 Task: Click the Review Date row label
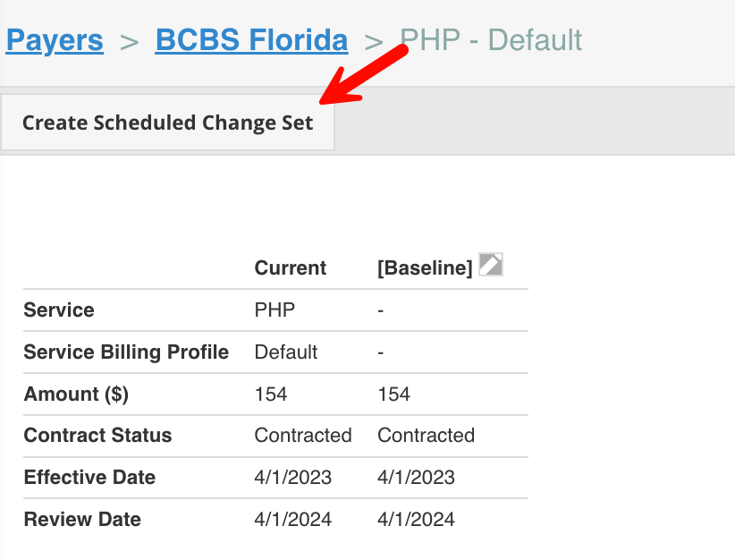tap(82, 519)
